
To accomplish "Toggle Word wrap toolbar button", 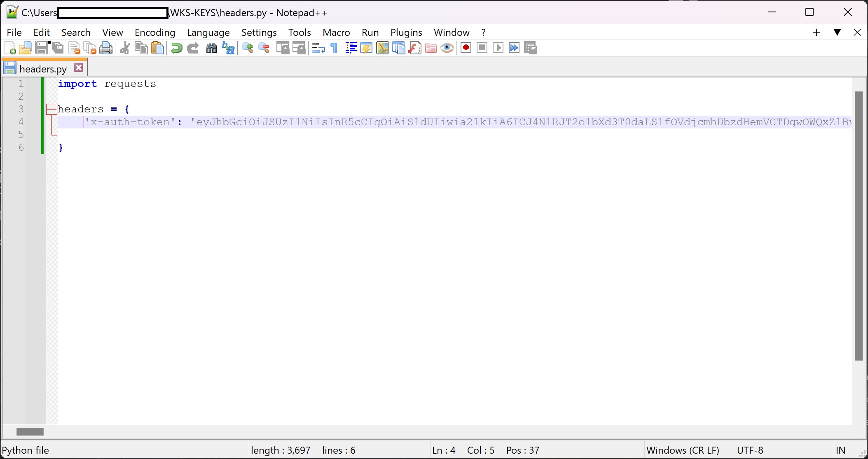I will 318,48.
